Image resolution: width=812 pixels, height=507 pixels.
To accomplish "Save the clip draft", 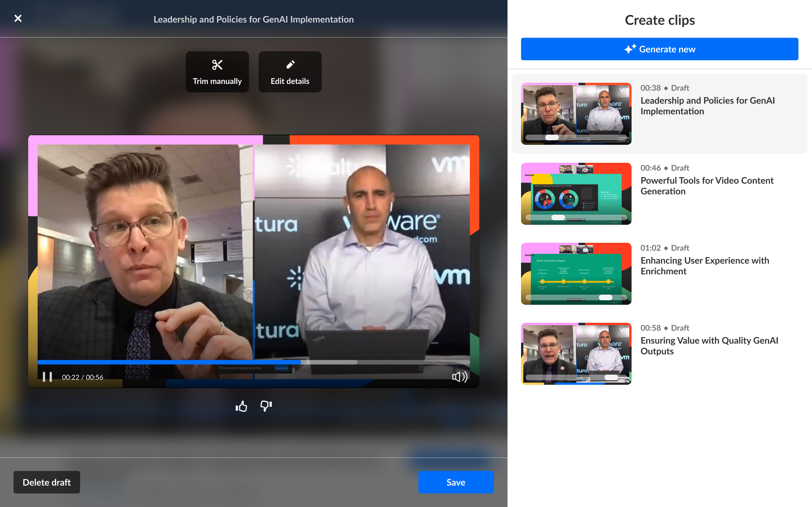I will [455, 482].
